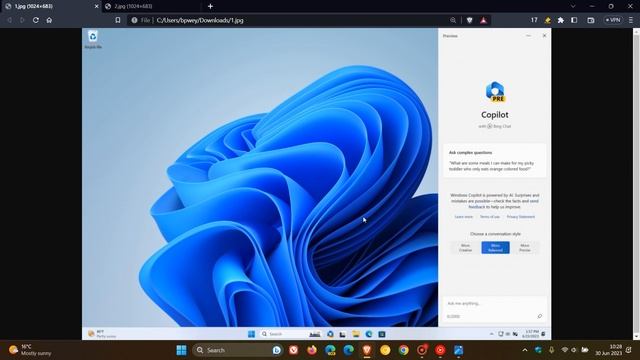This screenshot has height=360, width=640.
Task: Open the Brave Shields lion icon
Action: click(x=470, y=20)
